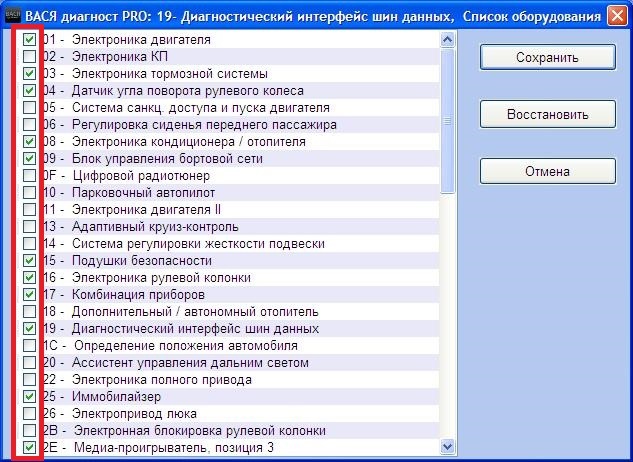The image size is (633, 462).
Task: Check 26 - Электропривод люка checkbox
Action: 29,414
